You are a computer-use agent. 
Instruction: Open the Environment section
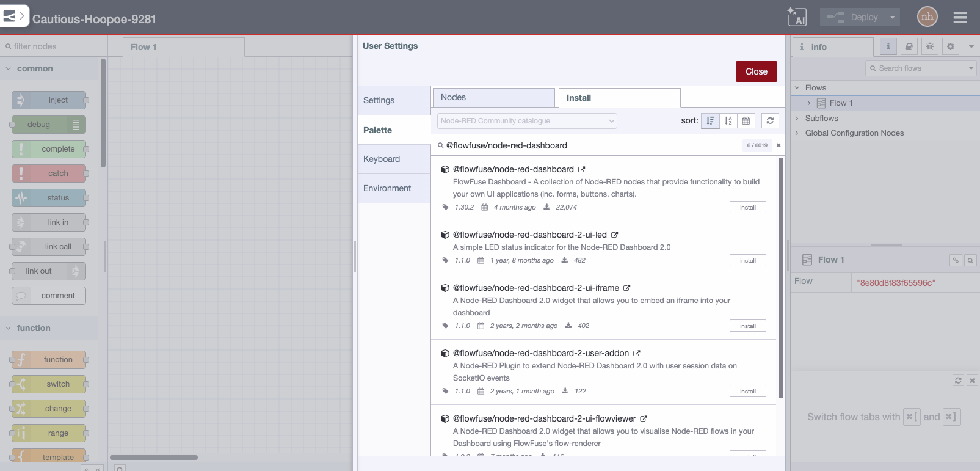pos(394,188)
